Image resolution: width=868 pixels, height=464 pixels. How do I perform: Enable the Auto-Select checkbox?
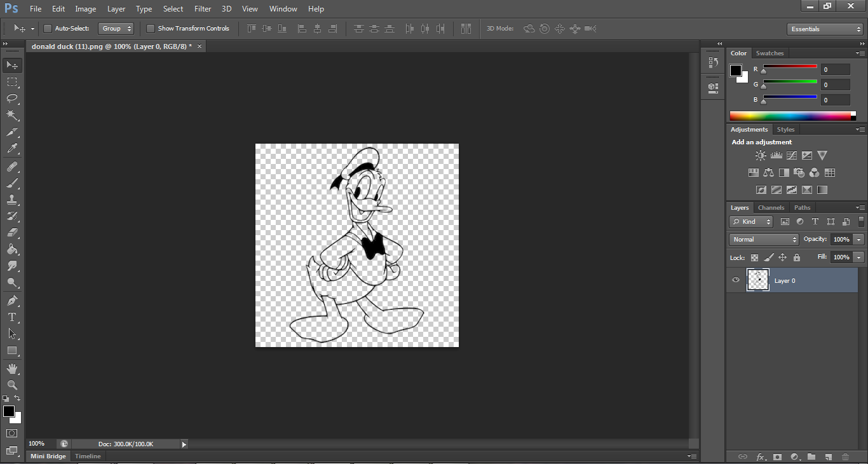click(x=47, y=29)
